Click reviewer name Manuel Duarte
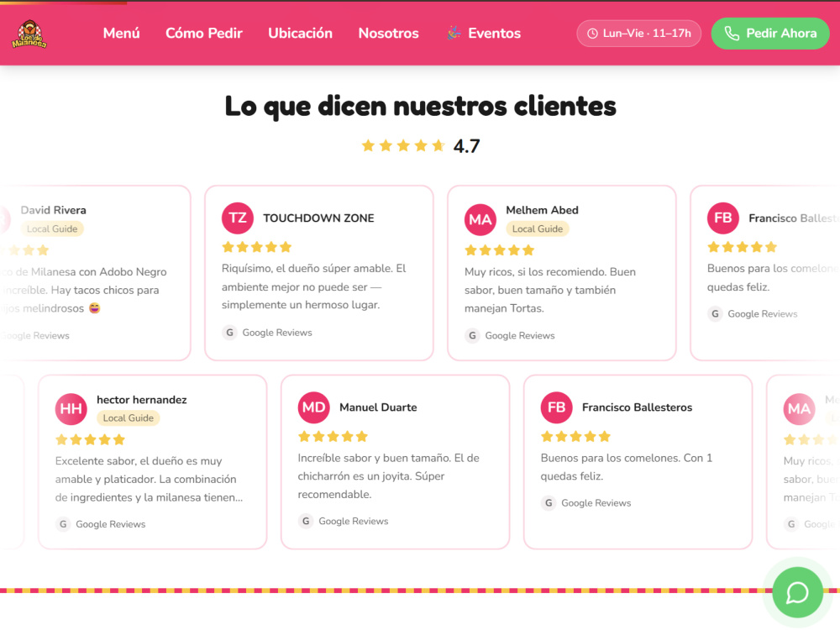The width and height of the screenshot is (840, 630). coord(378,407)
